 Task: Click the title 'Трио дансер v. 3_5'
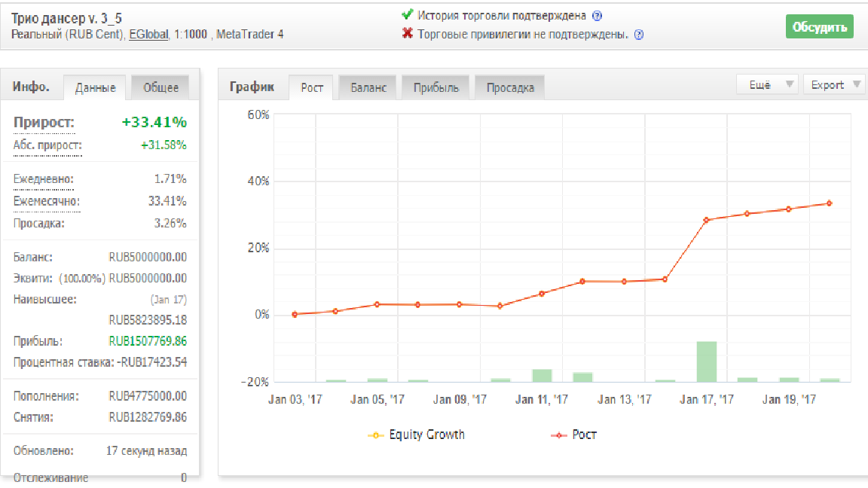coord(66,18)
